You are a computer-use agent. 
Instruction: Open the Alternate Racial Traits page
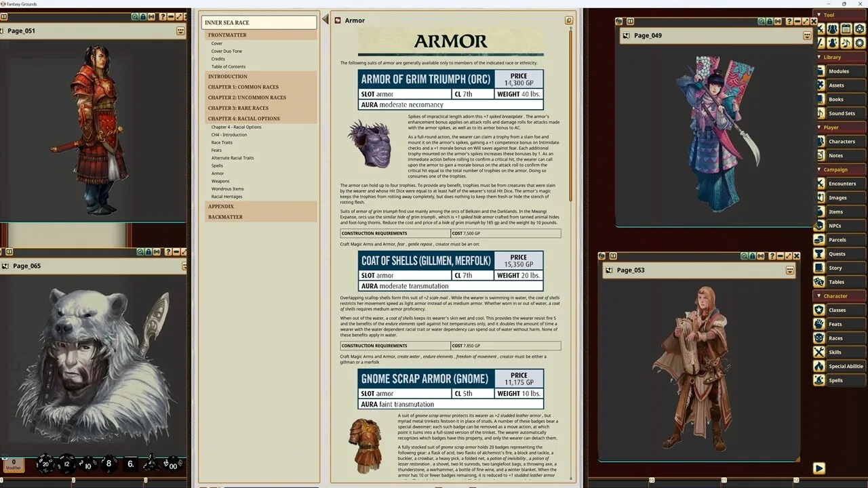tap(233, 158)
